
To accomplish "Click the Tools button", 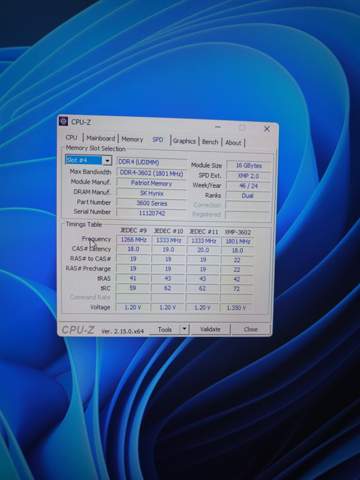I will point(165,329).
